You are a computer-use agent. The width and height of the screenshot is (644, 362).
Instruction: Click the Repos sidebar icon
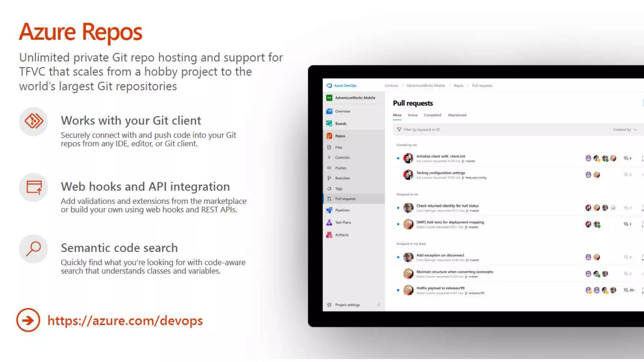(x=329, y=136)
